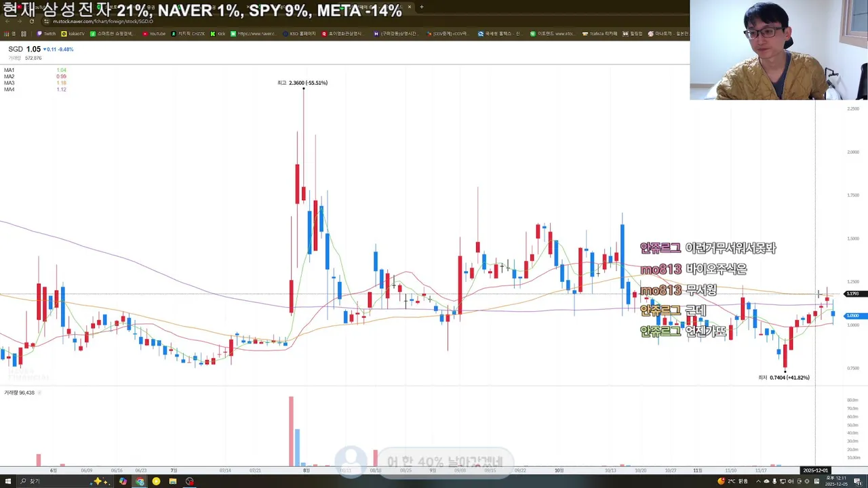Open the KBO 홈페이지 bookmark
This screenshot has height=488, width=868.
pos(300,33)
